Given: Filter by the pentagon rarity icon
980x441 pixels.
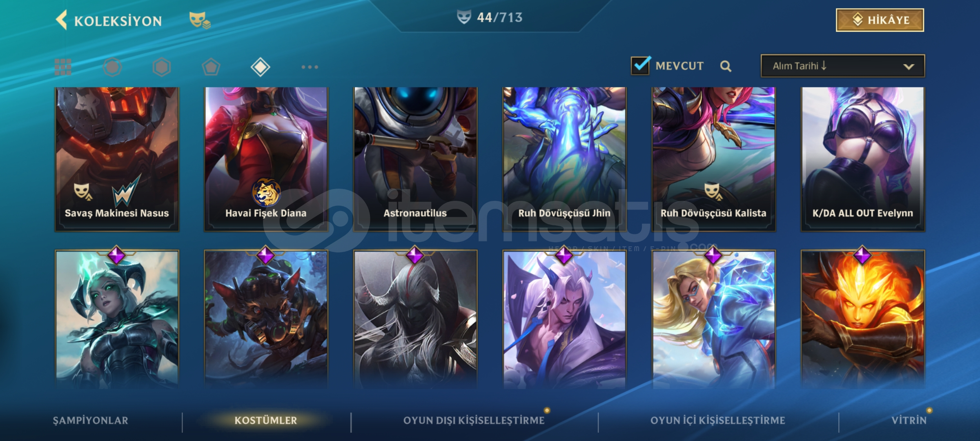Looking at the screenshot, I should (x=211, y=67).
